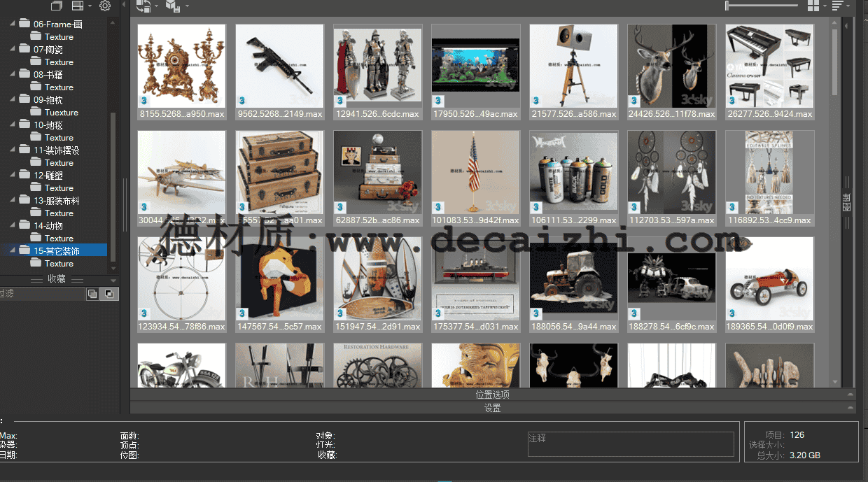The height and width of the screenshot is (482, 868).
Task: Expand the 位置选项 panel bar
Action: coord(493,394)
